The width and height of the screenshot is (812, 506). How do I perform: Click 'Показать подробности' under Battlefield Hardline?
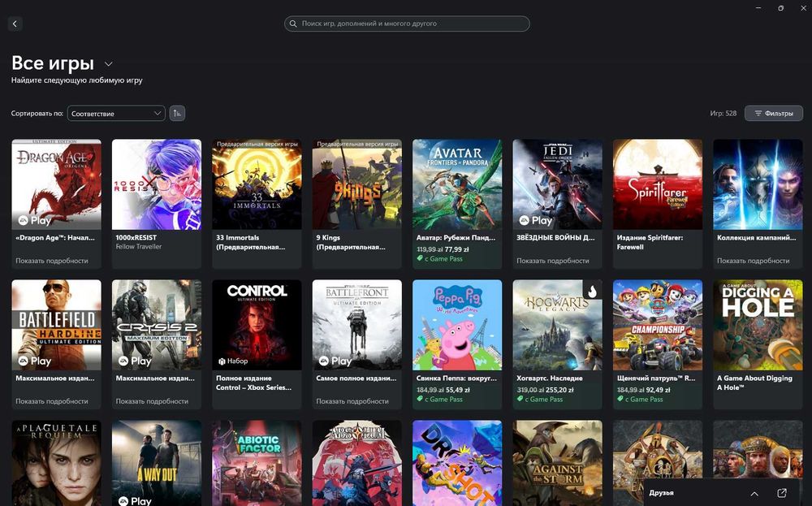(52, 401)
